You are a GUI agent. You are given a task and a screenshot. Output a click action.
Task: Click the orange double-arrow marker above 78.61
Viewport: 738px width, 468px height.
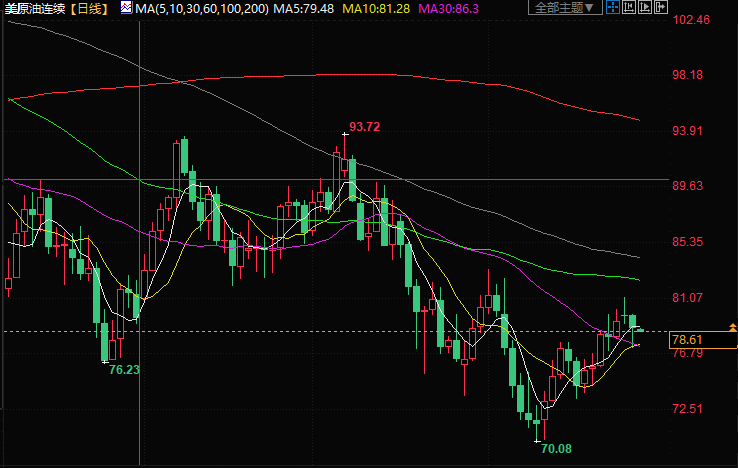(734, 327)
